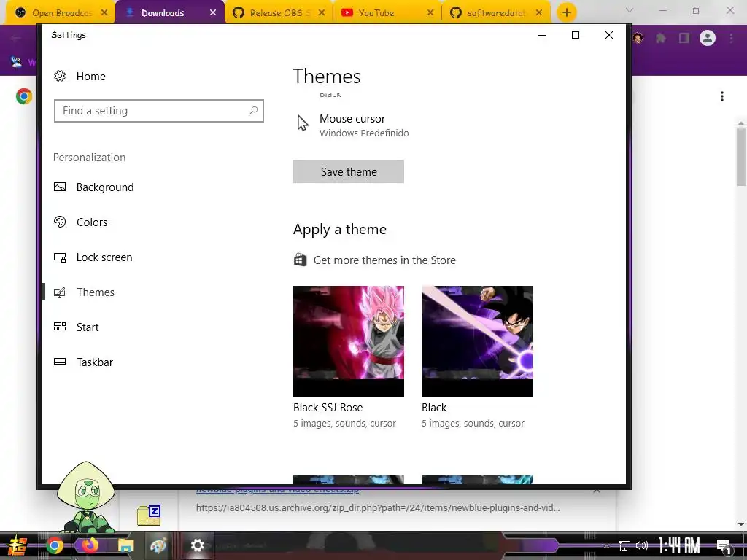Open Chrome from the taskbar
This screenshot has width=747, height=560.
(54, 545)
